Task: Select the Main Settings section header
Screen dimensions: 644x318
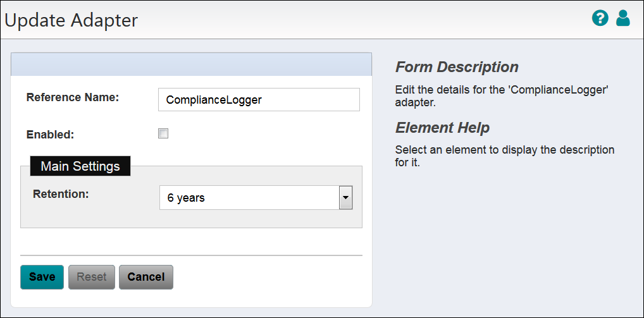Action: pos(80,166)
